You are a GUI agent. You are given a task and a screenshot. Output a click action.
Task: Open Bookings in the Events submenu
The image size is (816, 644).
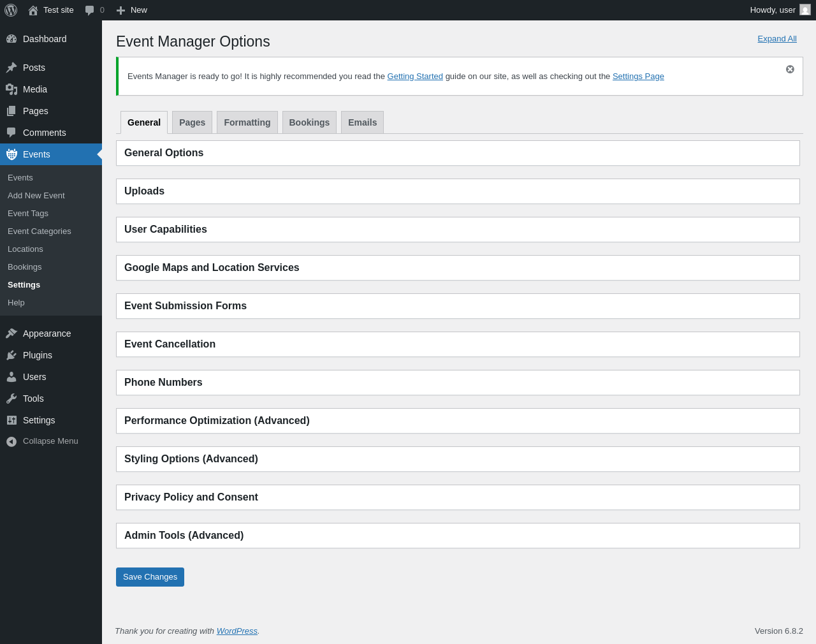point(25,267)
